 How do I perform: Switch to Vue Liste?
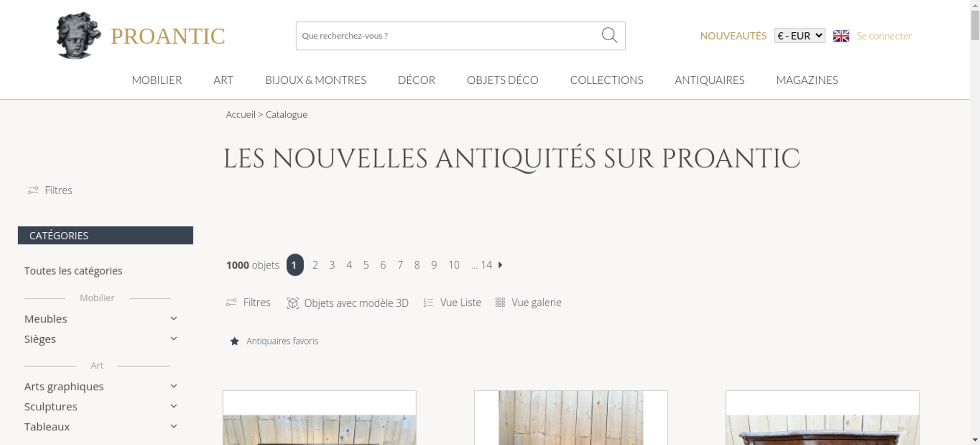pos(452,302)
